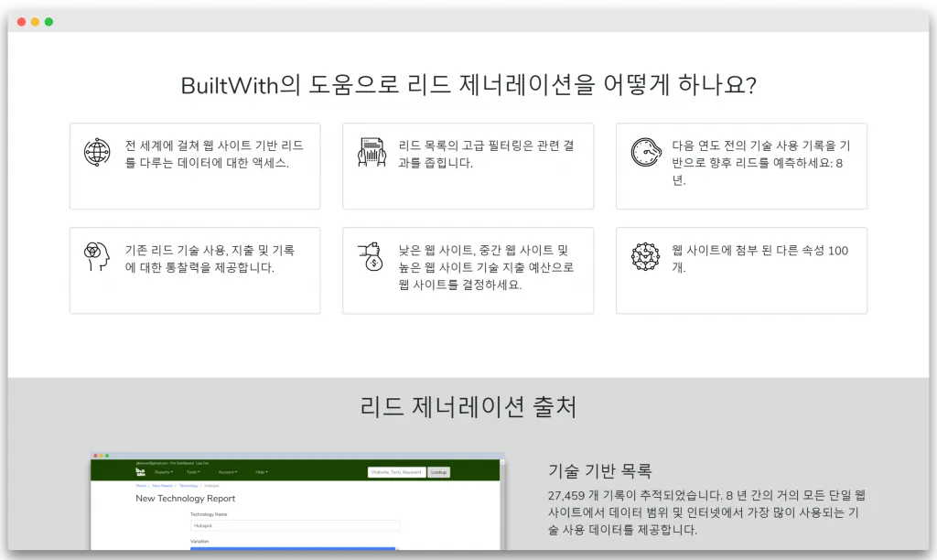Click the Lookup button
The width and height of the screenshot is (937, 560).
click(x=438, y=472)
